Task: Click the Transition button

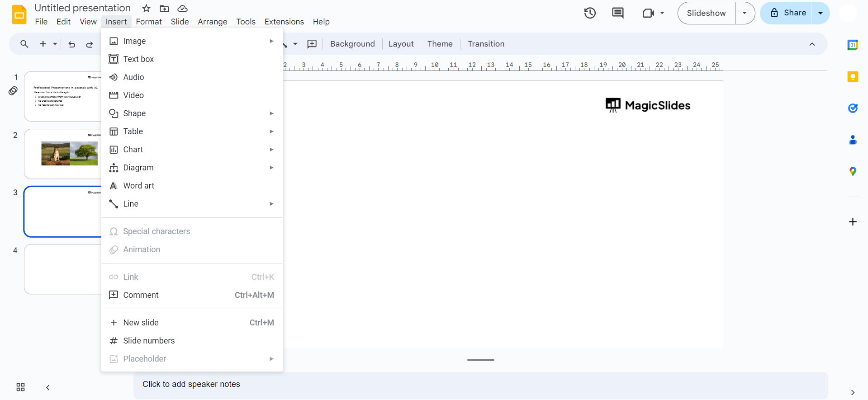Action: pyautogui.click(x=486, y=44)
